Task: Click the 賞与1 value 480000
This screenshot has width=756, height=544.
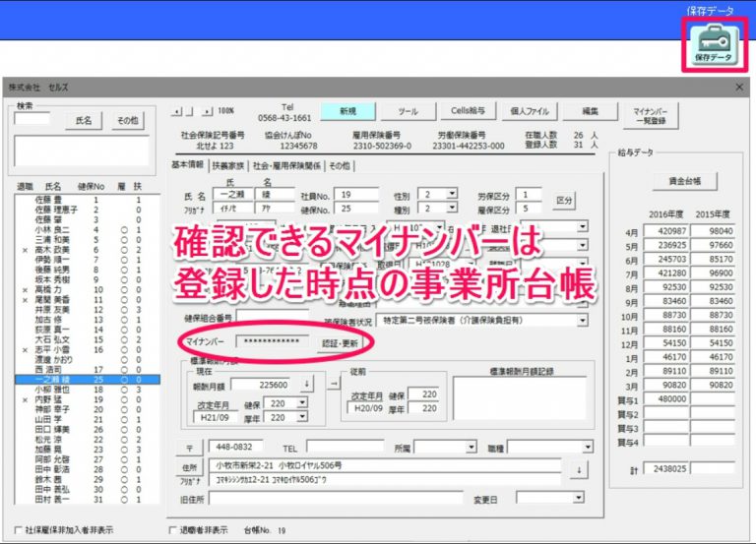Action: pos(665,399)
